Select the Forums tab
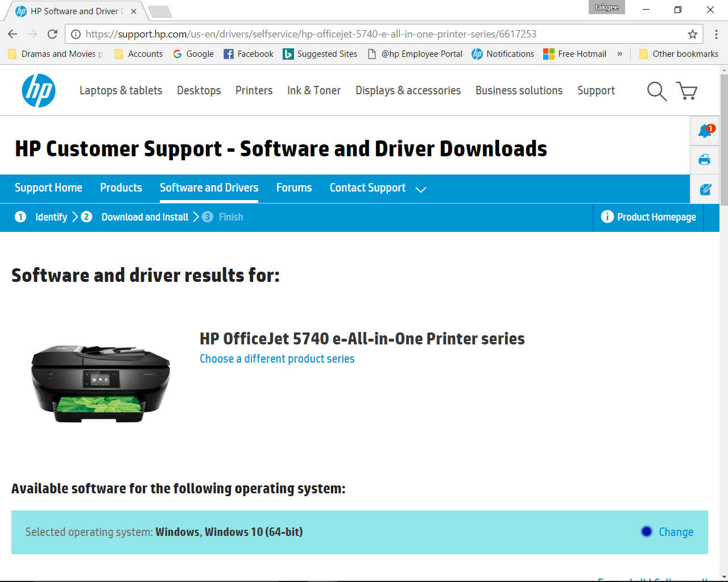 tap(293, 188)
